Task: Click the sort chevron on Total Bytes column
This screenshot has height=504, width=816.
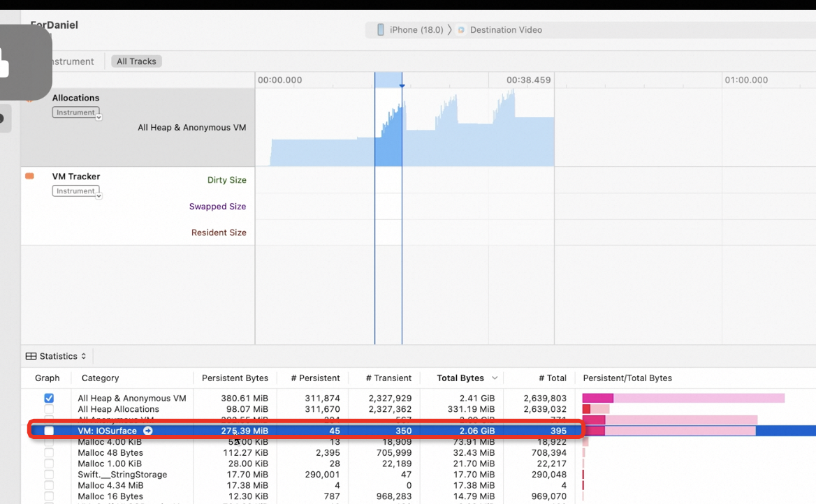Action: point(495,378)
